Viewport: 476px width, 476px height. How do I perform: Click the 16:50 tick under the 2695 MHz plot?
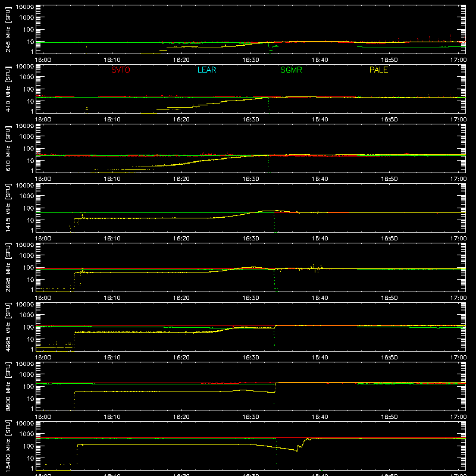click(389, 298)
